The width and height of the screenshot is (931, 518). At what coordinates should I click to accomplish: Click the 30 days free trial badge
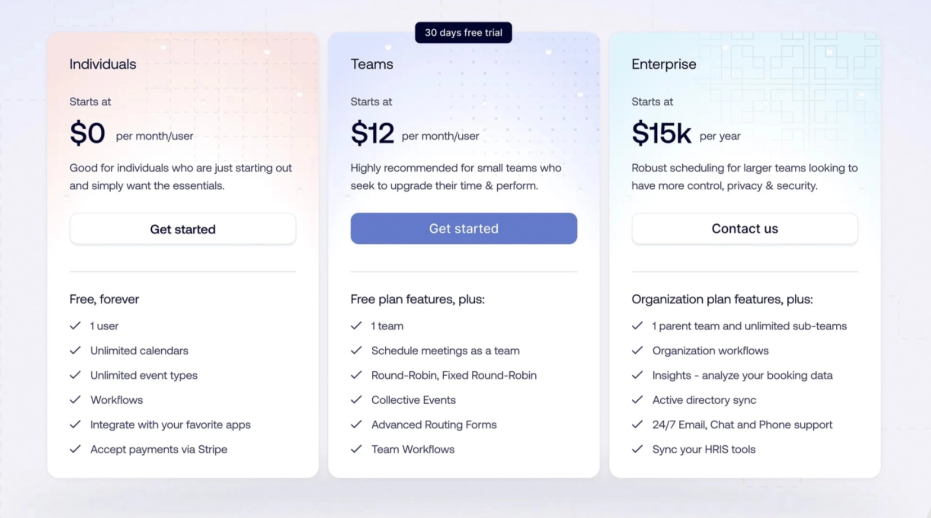pos(463,33)
